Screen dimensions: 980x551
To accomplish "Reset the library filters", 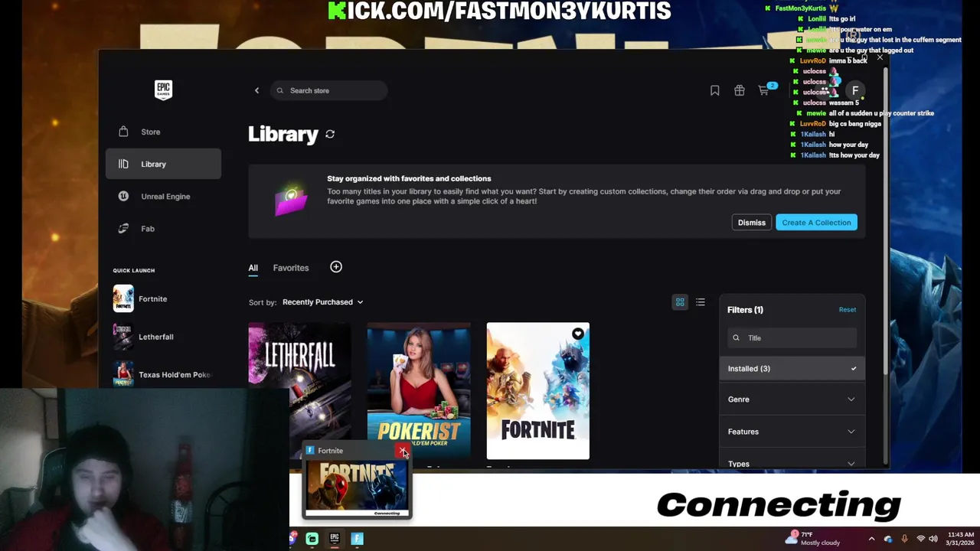I will point(847,309).
